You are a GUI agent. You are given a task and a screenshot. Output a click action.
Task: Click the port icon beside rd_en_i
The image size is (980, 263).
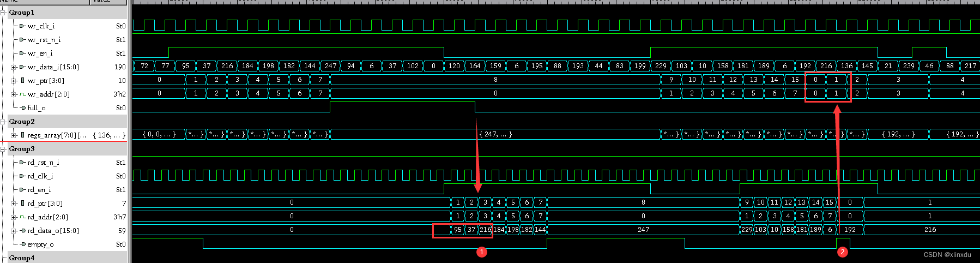coord(22,189)
